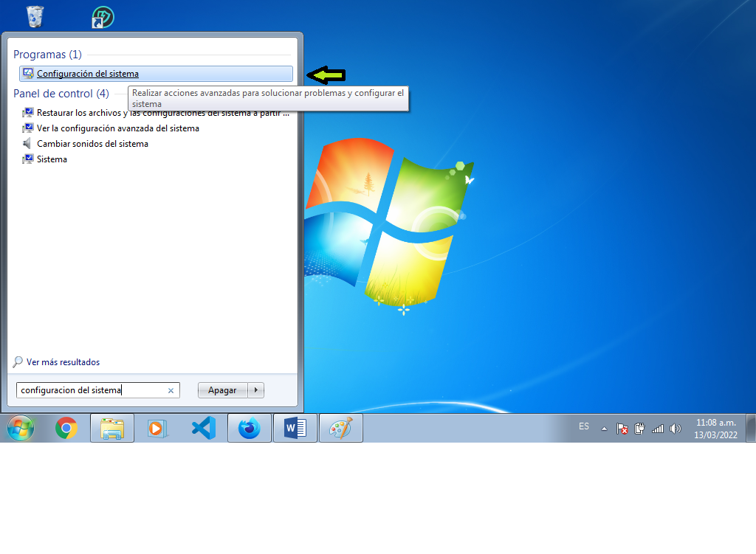Open Paint from the taskbar
The image size is (756, 554).
(x=341, y=428)
